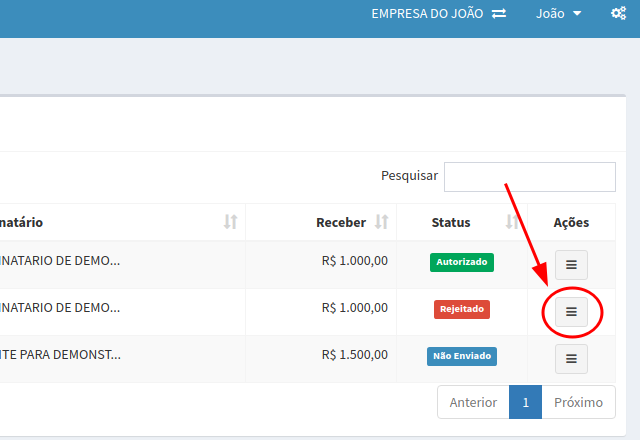
Task: Open actions menu for the Rejeitado row
Action: coord(571,312)
